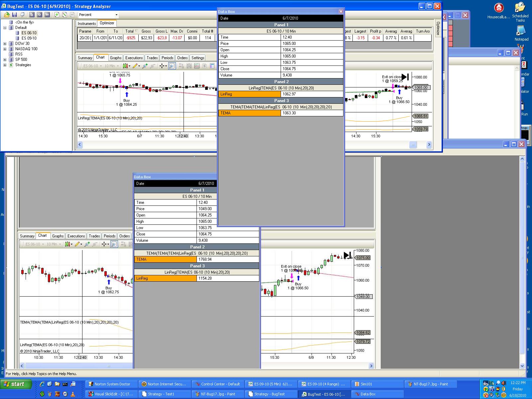Expand the SP 500 tree node
The width and height of the screenshot is (532, 399).
tap(5, 60)
